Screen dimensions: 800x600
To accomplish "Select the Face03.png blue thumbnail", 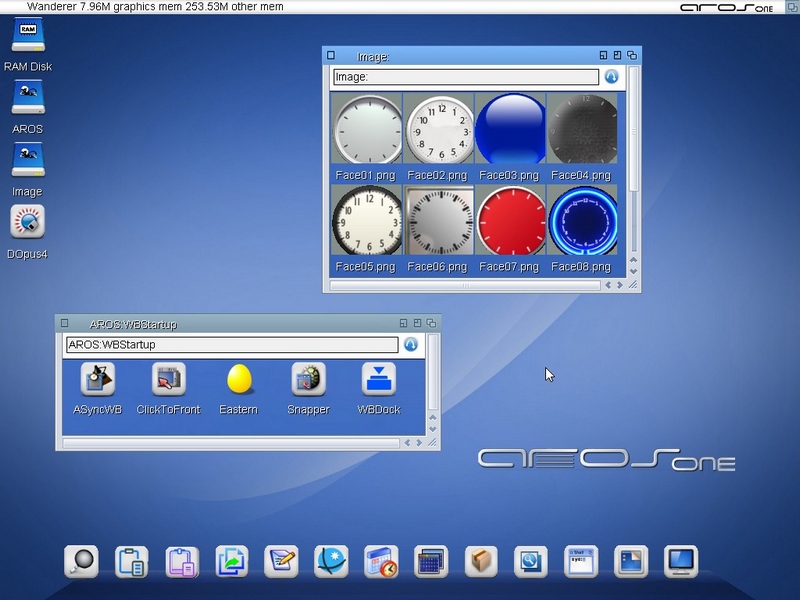I will pos(510,129).
